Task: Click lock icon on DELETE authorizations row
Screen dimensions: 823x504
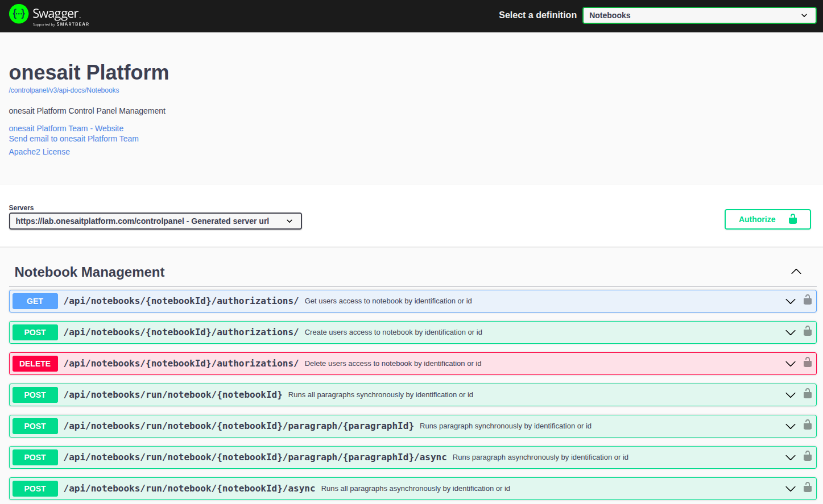Action: [807, 363]
